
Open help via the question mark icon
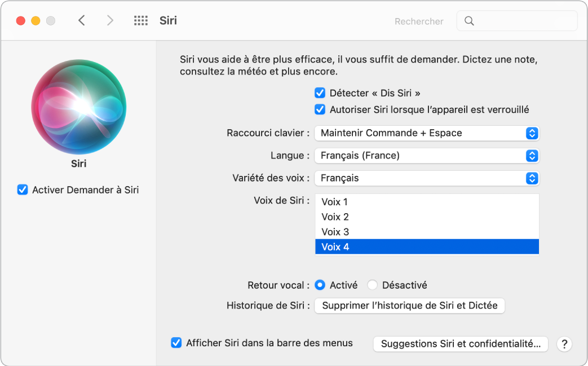tap(563, 344)
